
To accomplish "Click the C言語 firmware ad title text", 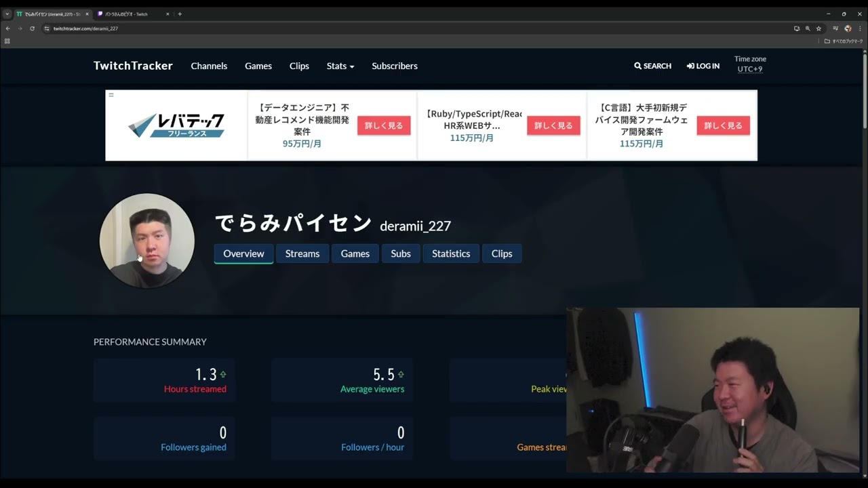I will point(642,119).
